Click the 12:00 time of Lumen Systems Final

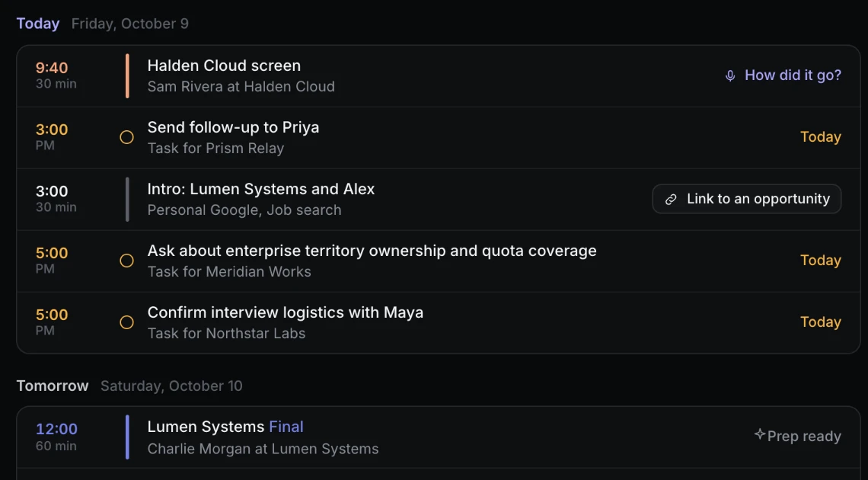pos(56,429)
